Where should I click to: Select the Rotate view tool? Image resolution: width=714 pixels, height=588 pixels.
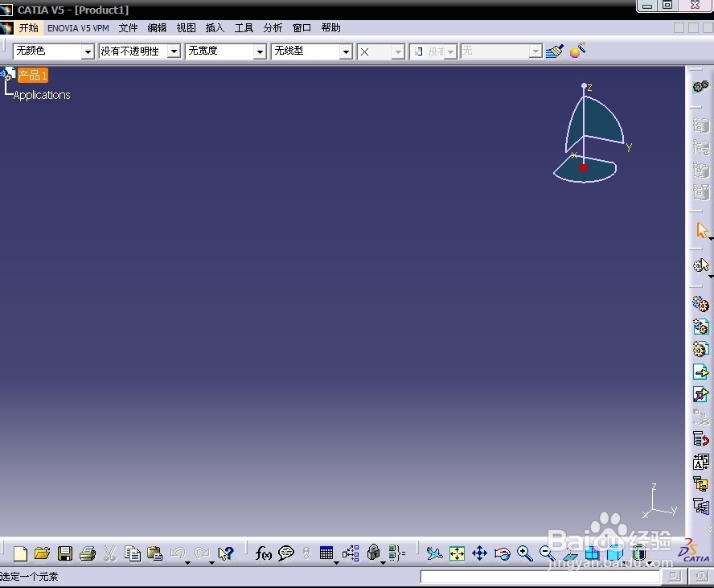point(503,554)
